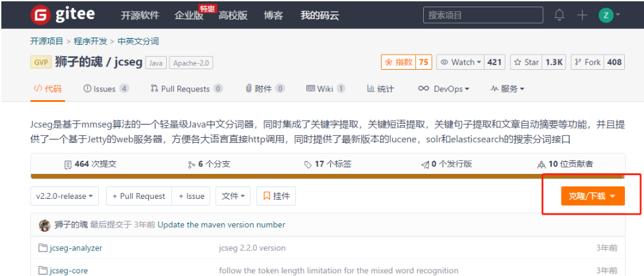View the 464 次提交 commits
This screenshot has width=644, height=276.
[x=90, y=164]
